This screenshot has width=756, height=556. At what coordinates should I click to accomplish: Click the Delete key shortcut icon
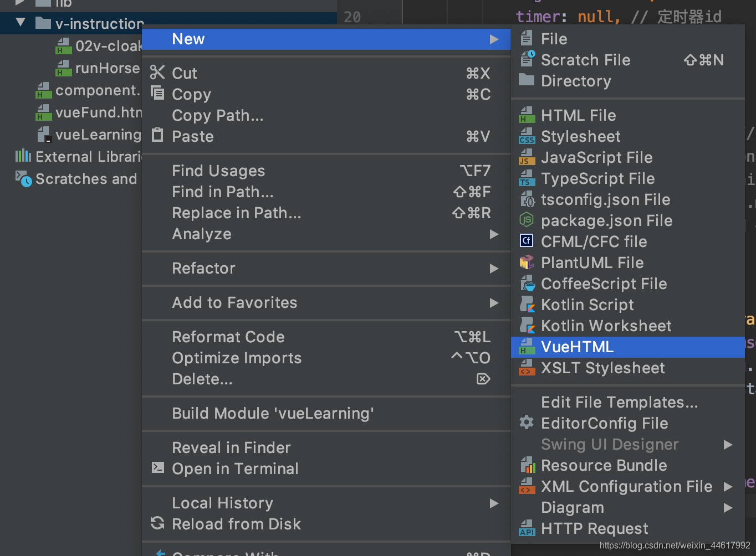tap(483, 379)
